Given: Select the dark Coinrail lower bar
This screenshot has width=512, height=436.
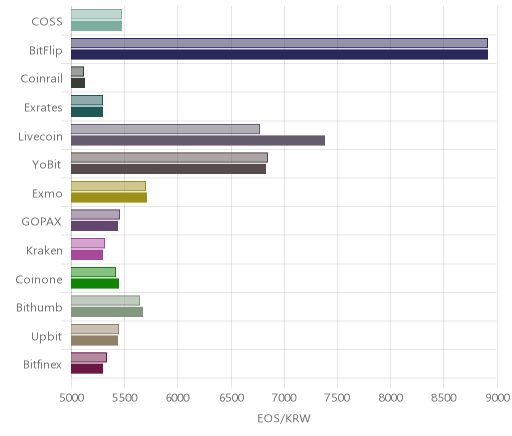Looking at the screenshot, I should (x=78, y=83).
